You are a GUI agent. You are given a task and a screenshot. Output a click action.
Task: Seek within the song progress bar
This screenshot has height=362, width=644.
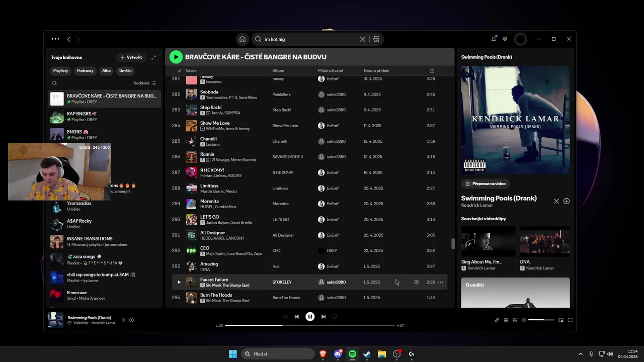pyautogui.click(x=310, y=325)
